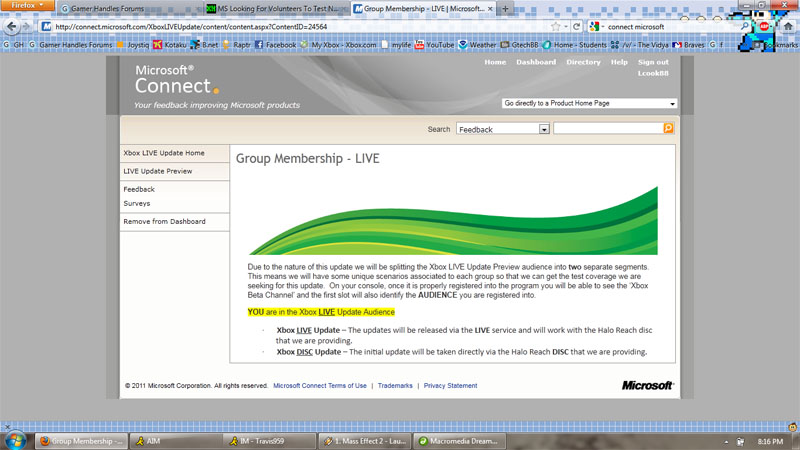Open IM - Travis959 taskbar window
Screen dimensions: 800x450
pyautogui.click(x=270, y=441)
